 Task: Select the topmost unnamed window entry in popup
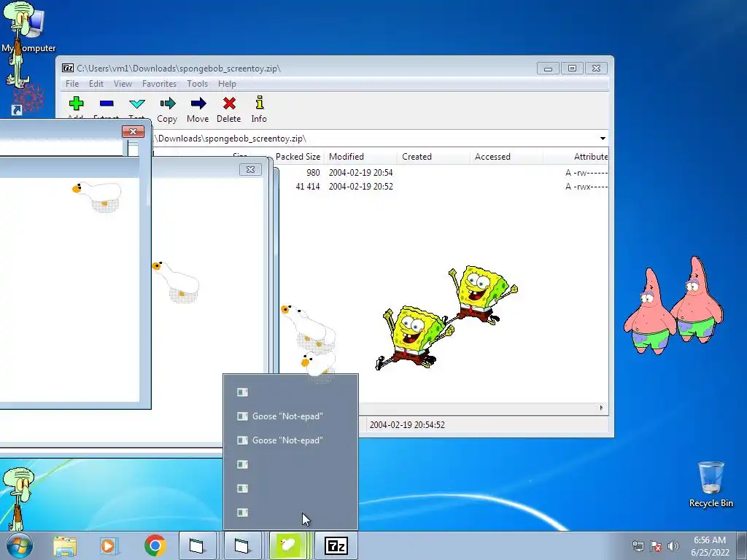coord(290,392)
